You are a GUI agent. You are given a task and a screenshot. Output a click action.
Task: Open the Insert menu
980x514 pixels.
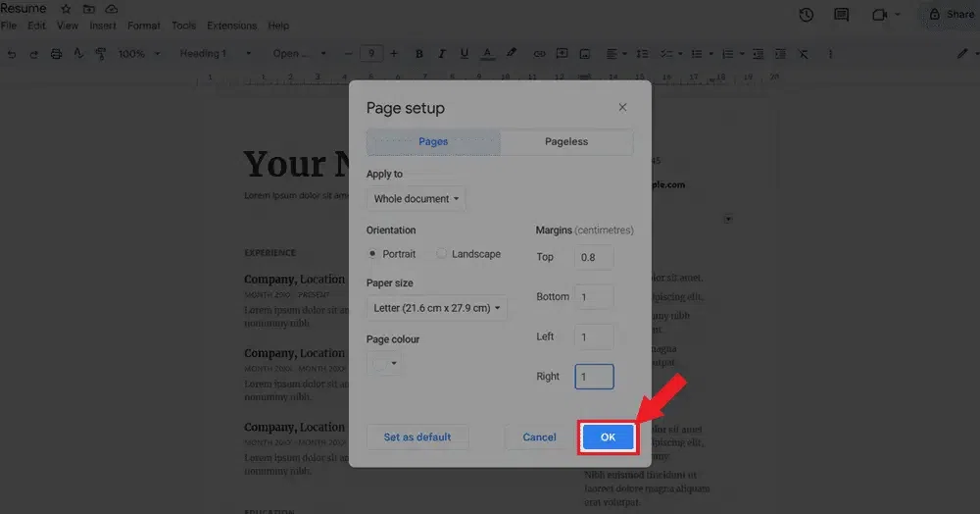tap(103, 26)
